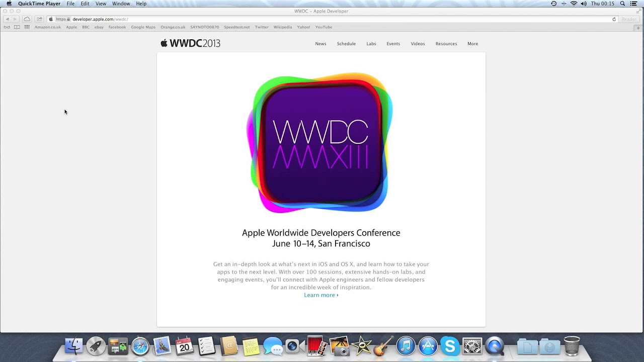Viewport: 644px width, 362px height.
Task: Click the WWDC2013 logo in page header
Action: point(190,43)
